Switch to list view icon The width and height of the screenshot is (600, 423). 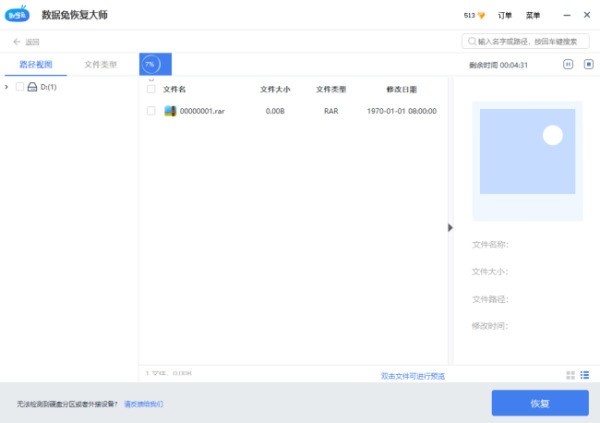(x=585, y=375)
